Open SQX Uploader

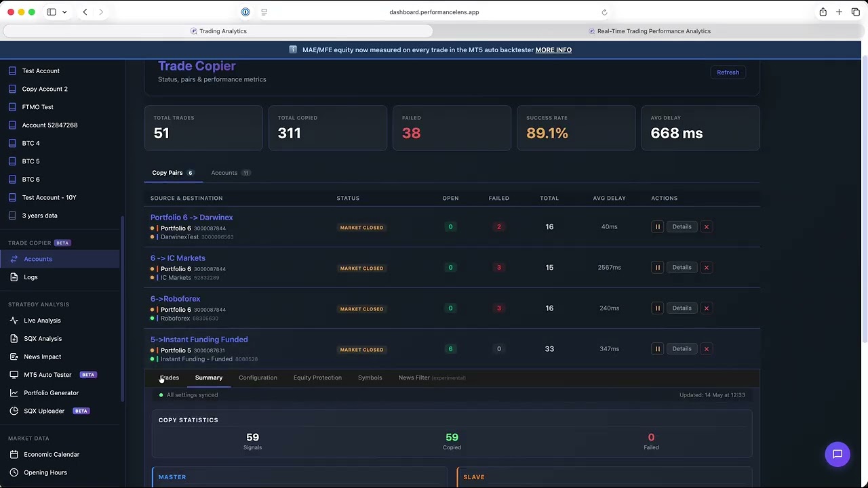(x=44, y=411)
